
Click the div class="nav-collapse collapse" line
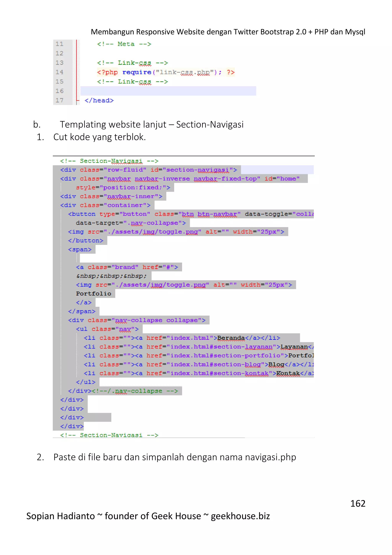click(x=137, y=320)
